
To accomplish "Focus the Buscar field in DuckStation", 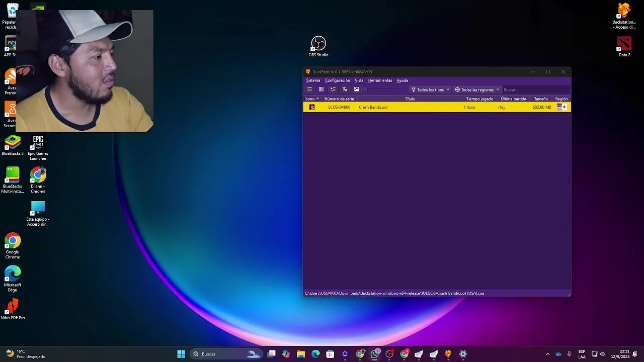I will point(535,89).
